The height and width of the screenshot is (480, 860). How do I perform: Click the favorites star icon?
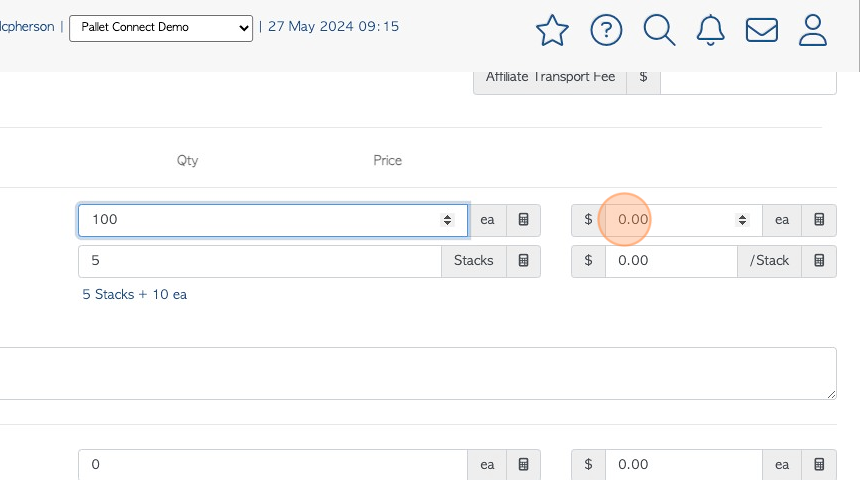552,30
